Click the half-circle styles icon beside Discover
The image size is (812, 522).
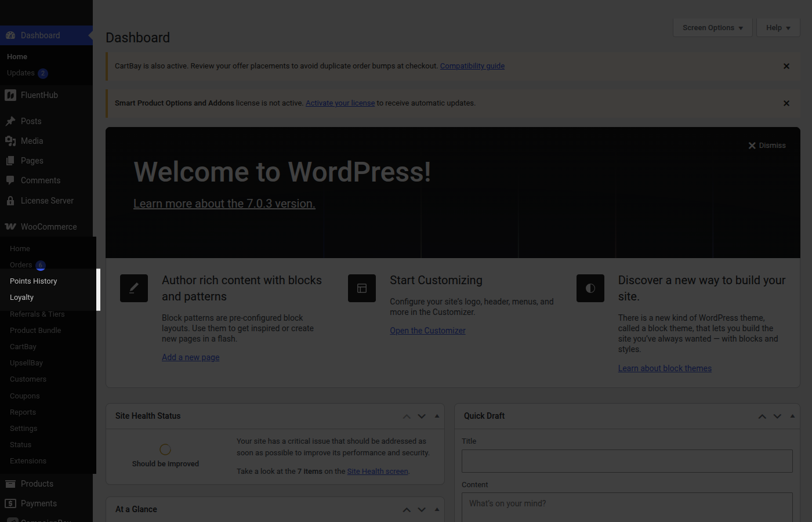590,288
